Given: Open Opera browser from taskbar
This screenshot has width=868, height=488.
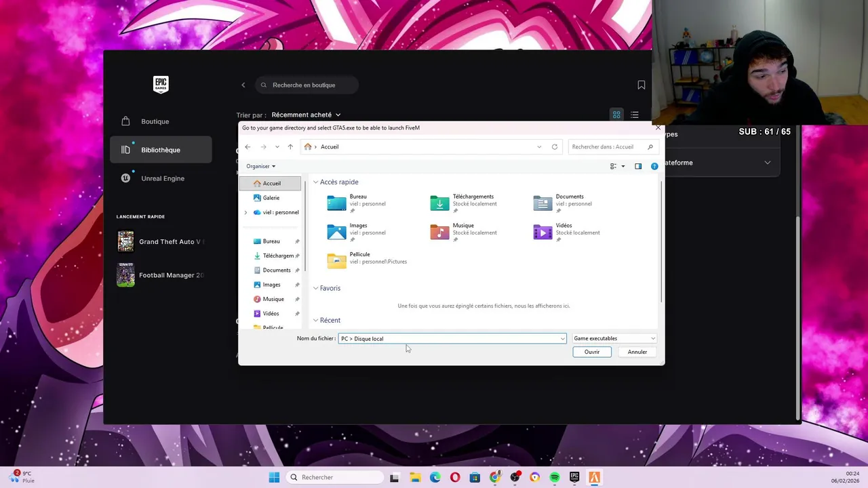Looking at the screenshot, I should tap(454, 477).
